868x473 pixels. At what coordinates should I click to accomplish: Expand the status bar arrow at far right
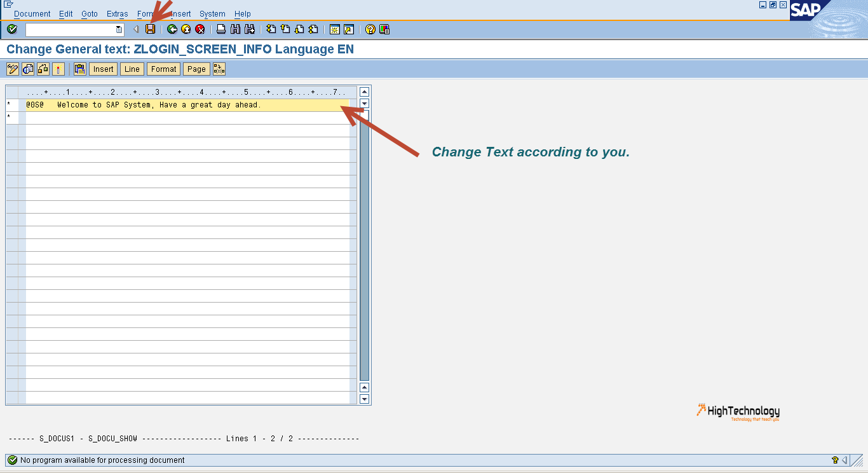pos(844,460)
